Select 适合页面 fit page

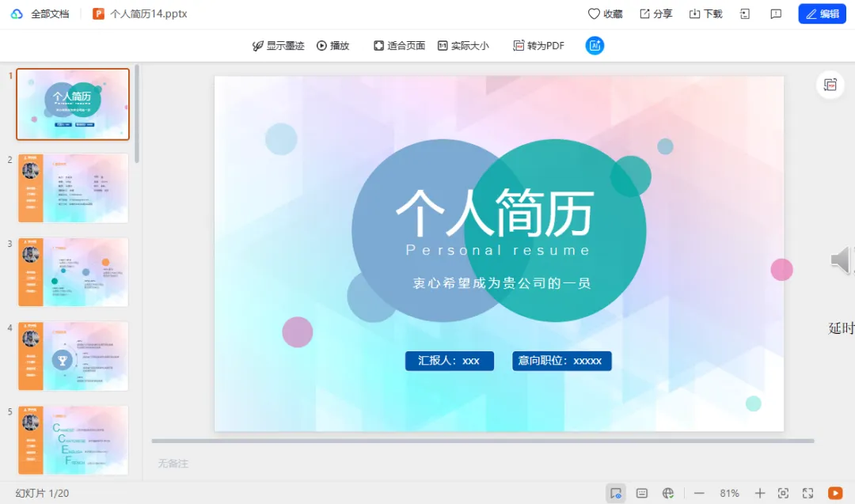(399, 46)
